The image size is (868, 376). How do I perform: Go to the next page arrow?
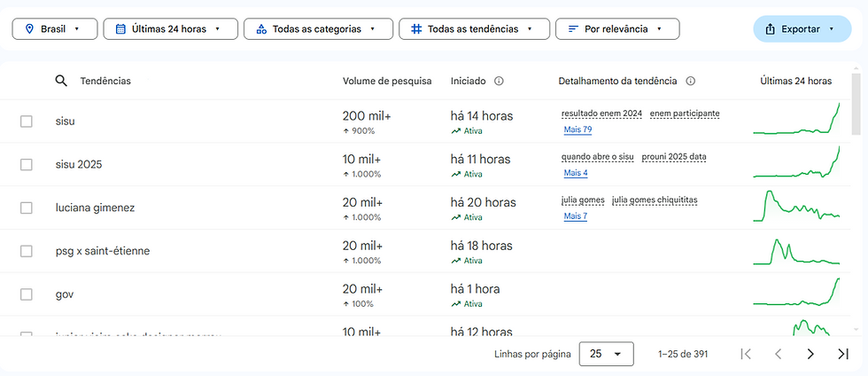click(810, 354)
